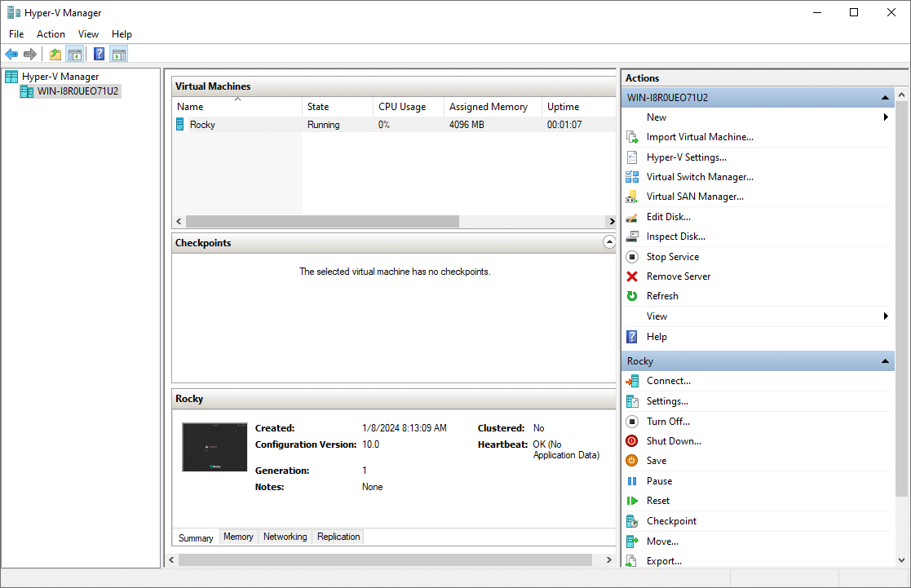Switch to the Networking tab
The image size is (911, 588).
285,537
